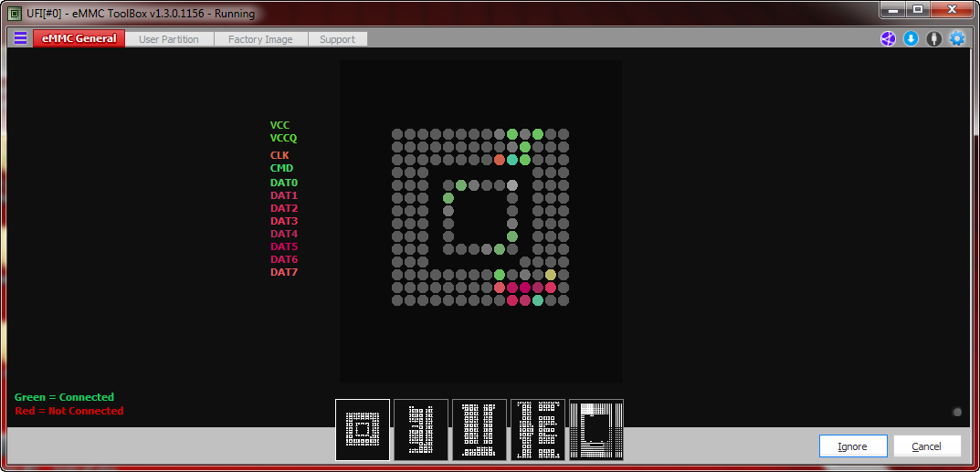Maximize the eMMC ToolBox window
Image resolution: width=980 pixels, height=472 pixels.
point(917,9)
